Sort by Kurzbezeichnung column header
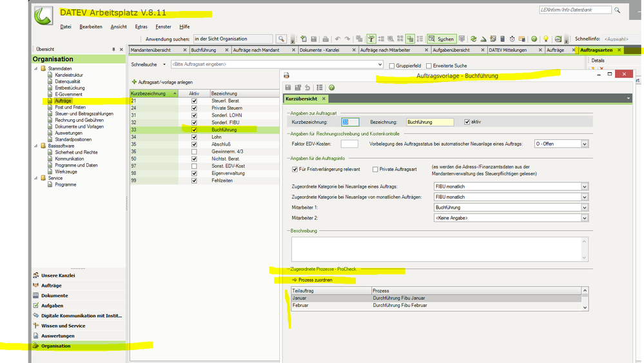The height and width of the screenshot is (363, 644). (154, 93)
